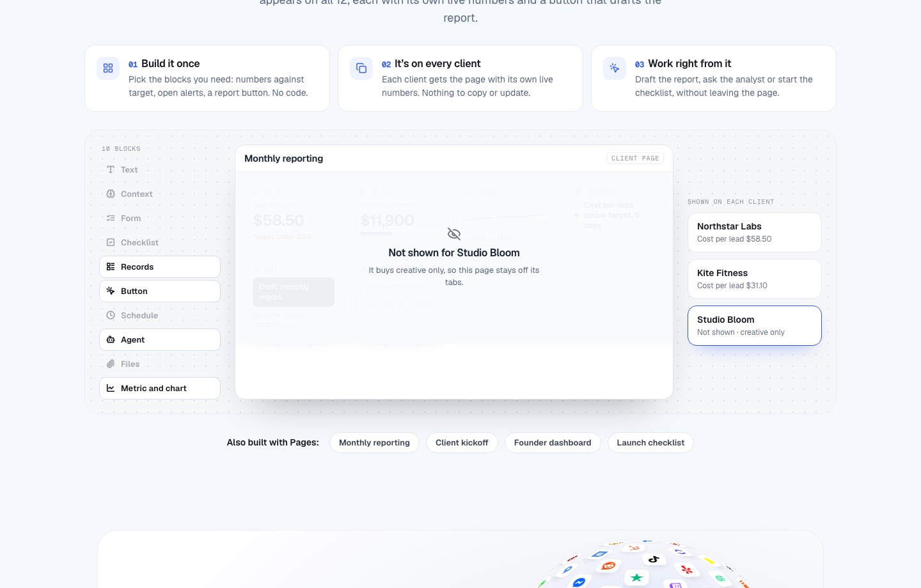Click the Checklist block icon

[x=111, y=242]
